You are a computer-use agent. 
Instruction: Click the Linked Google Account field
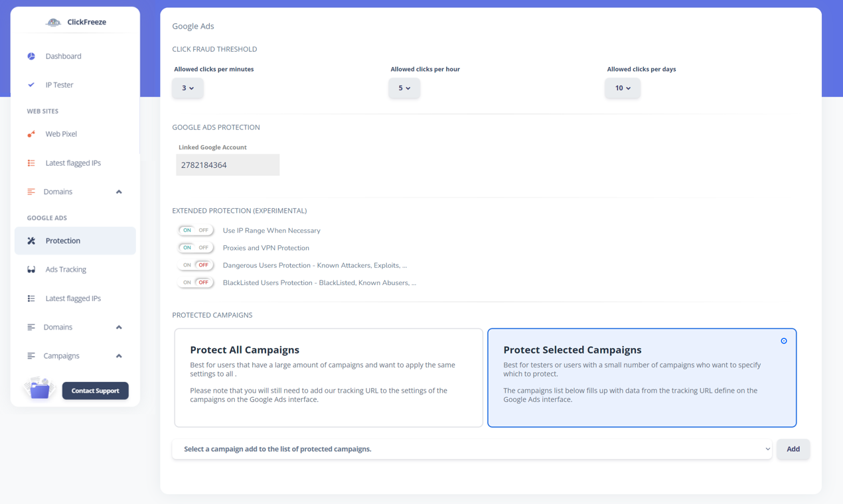coord(228,165)
